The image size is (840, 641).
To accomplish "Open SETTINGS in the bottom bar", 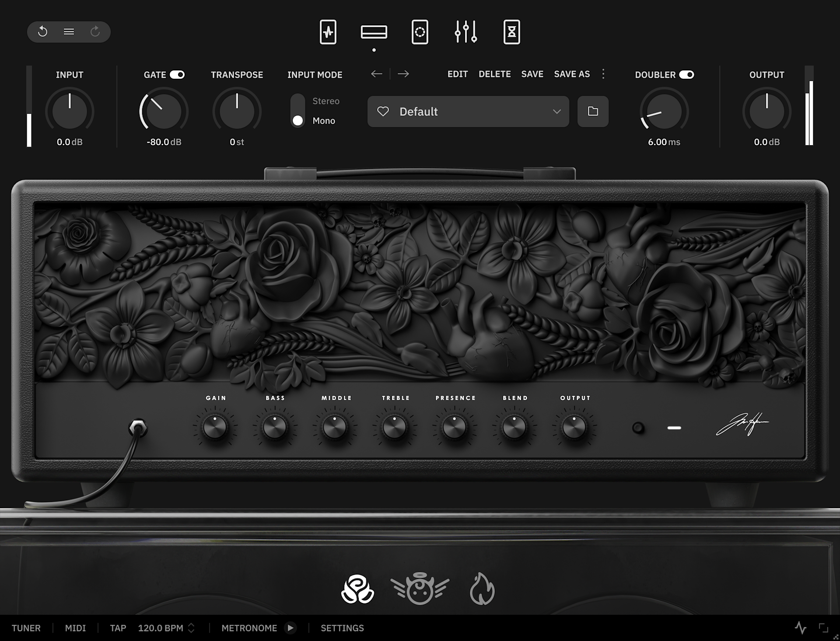I will pos(343,628).
